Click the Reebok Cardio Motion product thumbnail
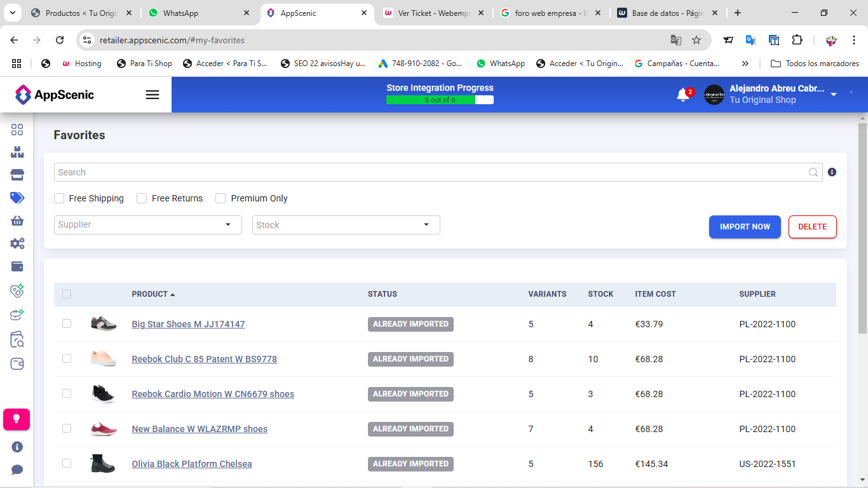 (103, 393)
